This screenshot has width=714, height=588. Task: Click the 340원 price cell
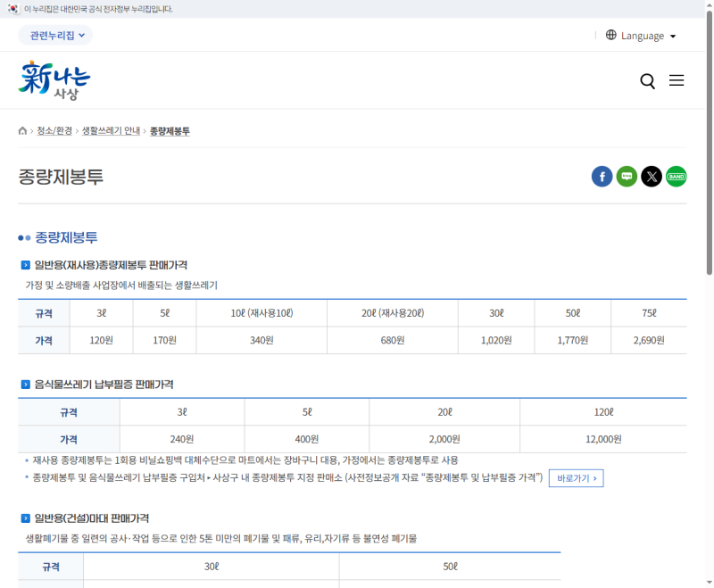(262, 341)
